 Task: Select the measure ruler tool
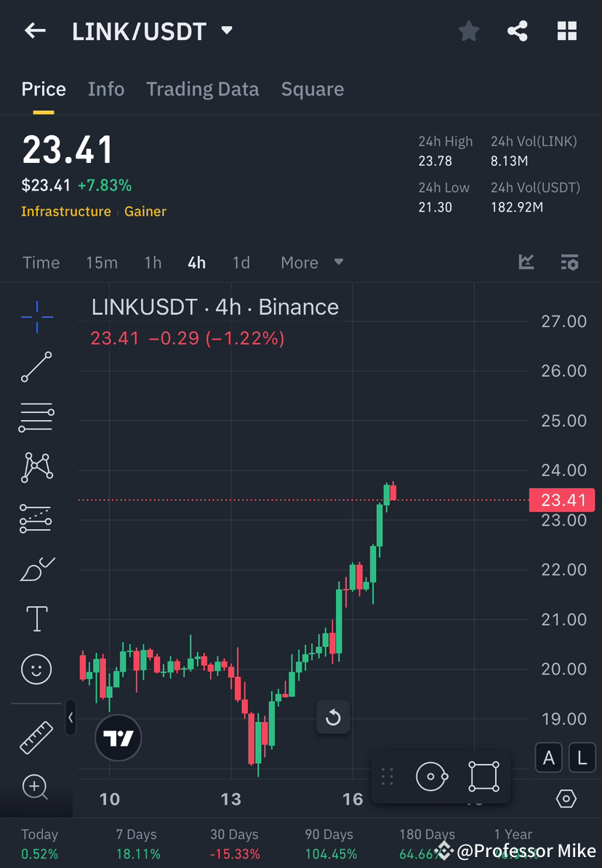(36, 736)
